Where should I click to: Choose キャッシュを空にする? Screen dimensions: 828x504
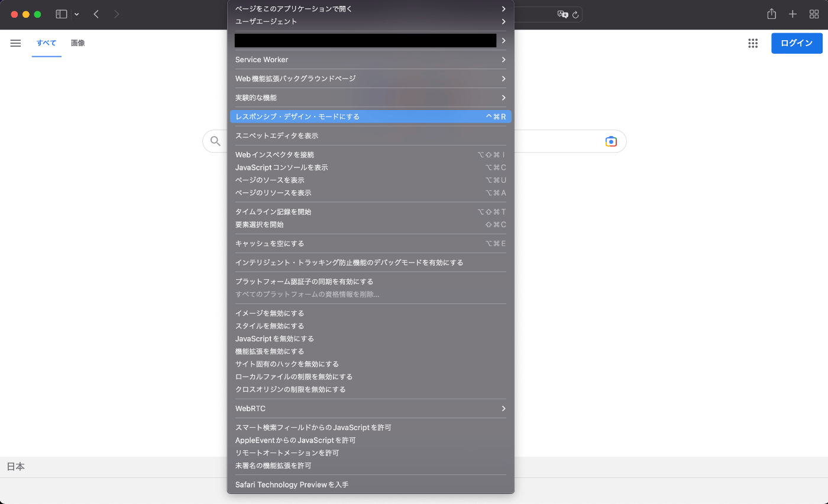371,244
